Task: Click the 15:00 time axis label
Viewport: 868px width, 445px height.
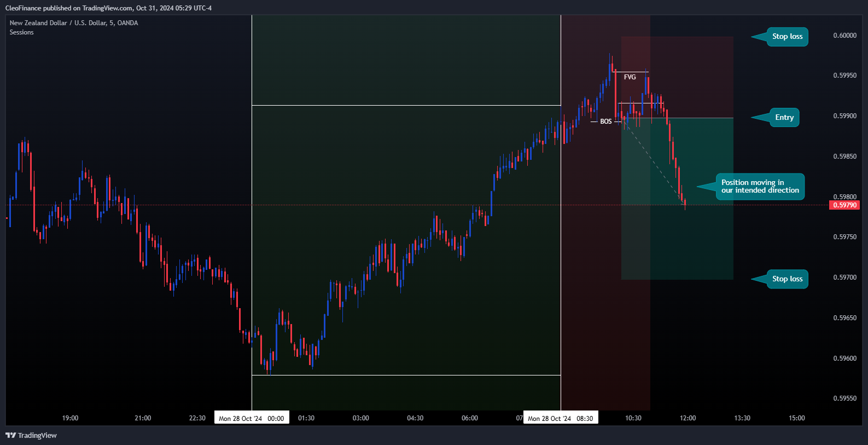Action: 797,418
